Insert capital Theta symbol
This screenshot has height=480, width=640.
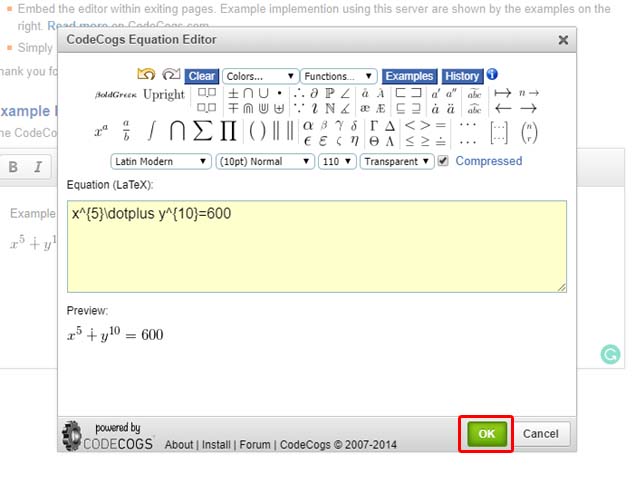click(x=373, y=141)
